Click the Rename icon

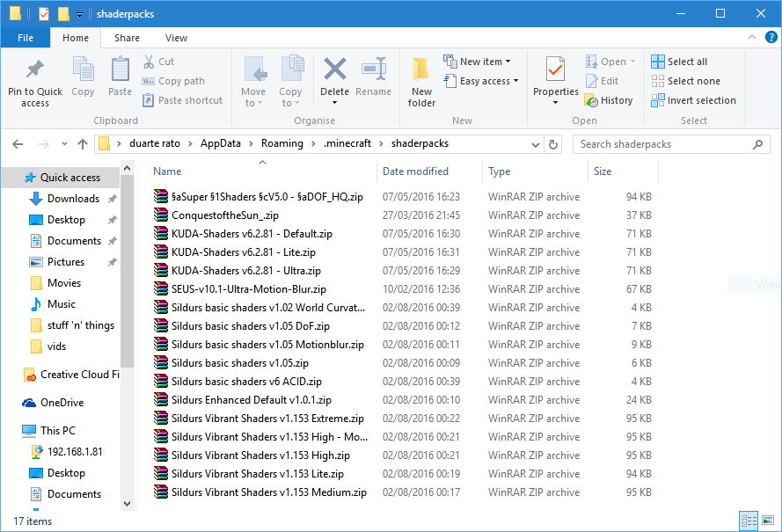click(x=374, y=69)
